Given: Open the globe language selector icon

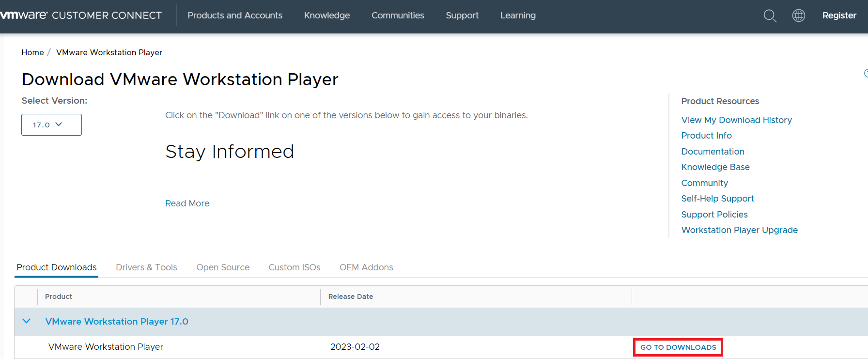Looking at the screenshot, I should pyautogui.click(x=799, y=16).
